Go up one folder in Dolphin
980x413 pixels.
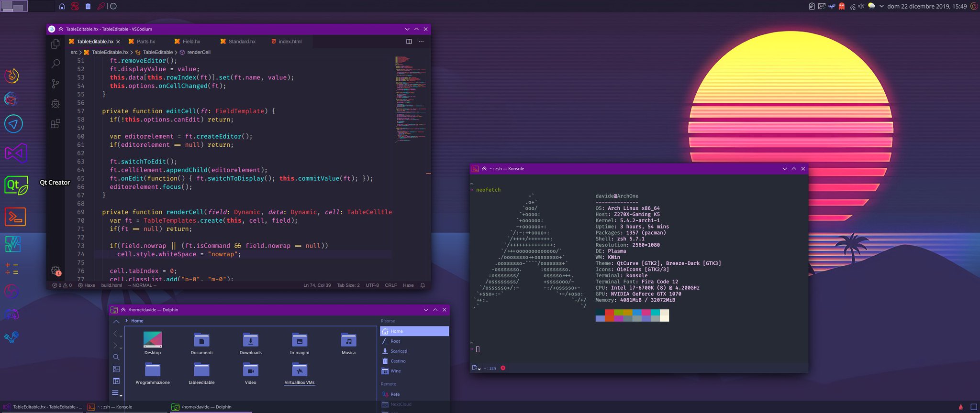click(x=116, y=321)
